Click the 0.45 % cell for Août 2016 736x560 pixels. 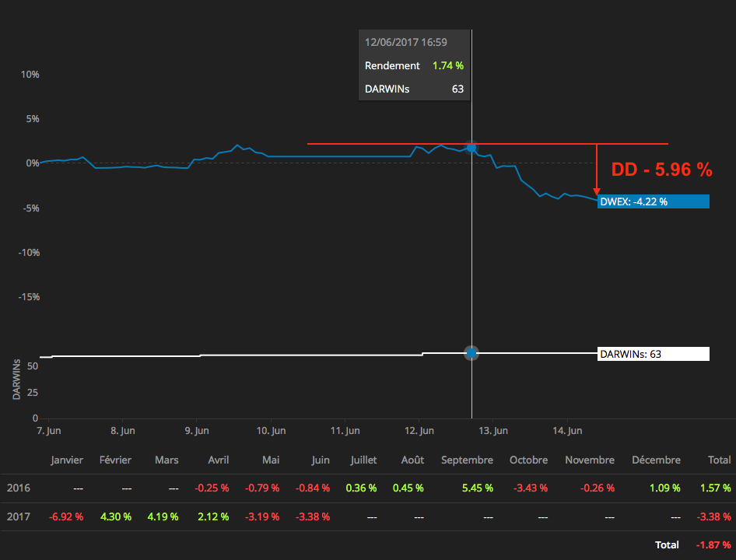[408, 488]
